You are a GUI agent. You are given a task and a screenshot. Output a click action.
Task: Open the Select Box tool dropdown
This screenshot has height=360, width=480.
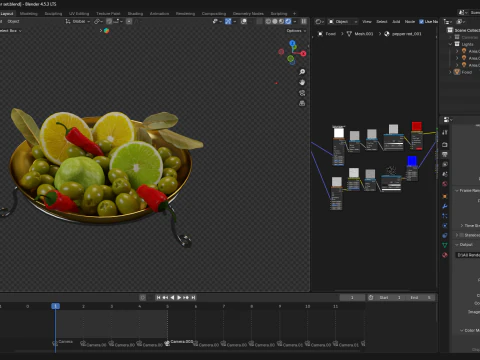11,31
